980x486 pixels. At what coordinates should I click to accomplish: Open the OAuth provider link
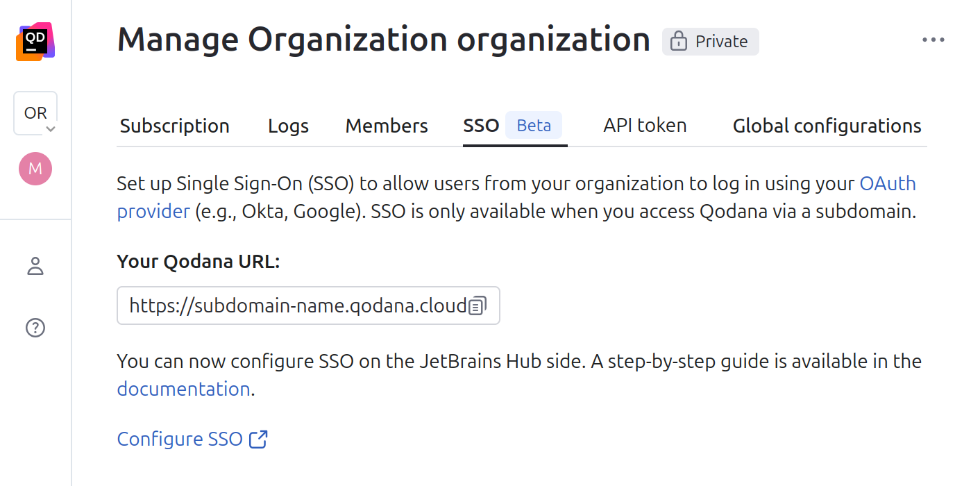[888, 183]
